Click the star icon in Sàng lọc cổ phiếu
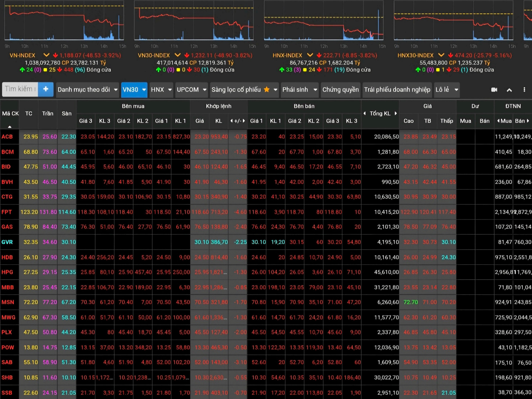This screenshot has width=532, height=399. click(x=267, y=89)
